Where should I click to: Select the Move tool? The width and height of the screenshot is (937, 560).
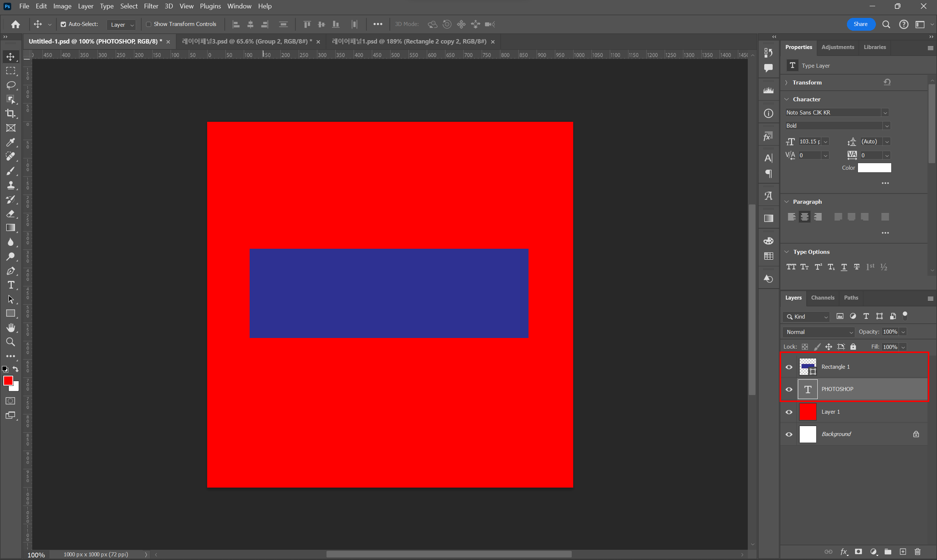pyautogui.click(x=11, y=57)
